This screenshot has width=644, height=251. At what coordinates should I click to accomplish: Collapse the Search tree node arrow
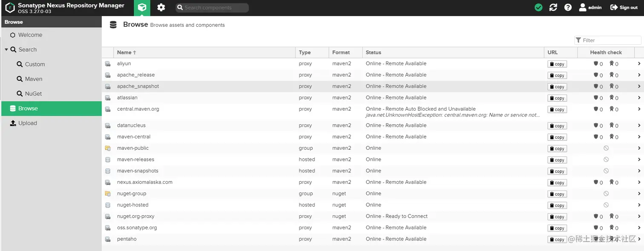coord(6,50)
